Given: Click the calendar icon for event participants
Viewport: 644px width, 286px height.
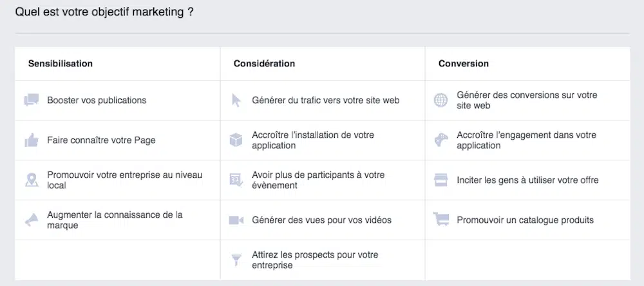Looking at the screenshot, I should pyautogui.click(x=236, y=180).
